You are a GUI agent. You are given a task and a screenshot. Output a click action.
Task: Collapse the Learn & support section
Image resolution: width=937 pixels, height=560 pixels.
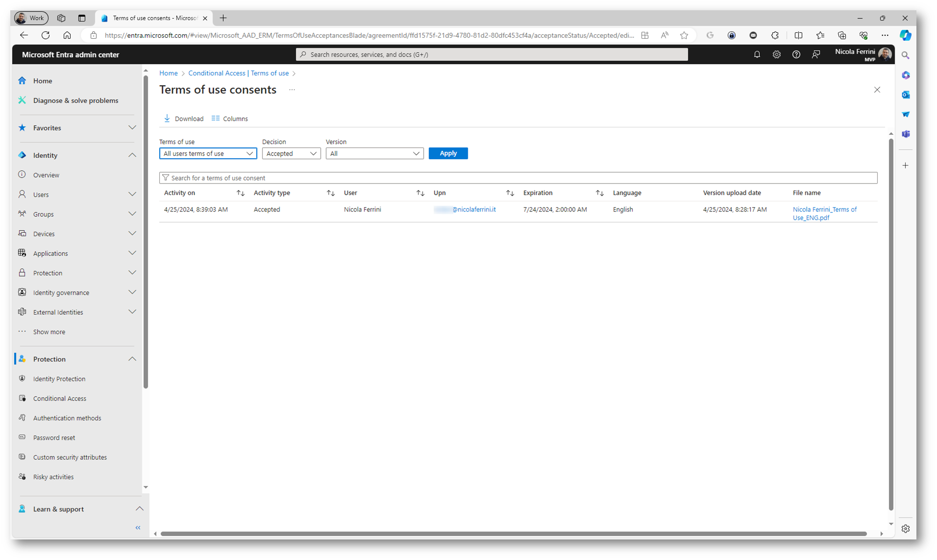pyautogui.click(x=140, y=509)
